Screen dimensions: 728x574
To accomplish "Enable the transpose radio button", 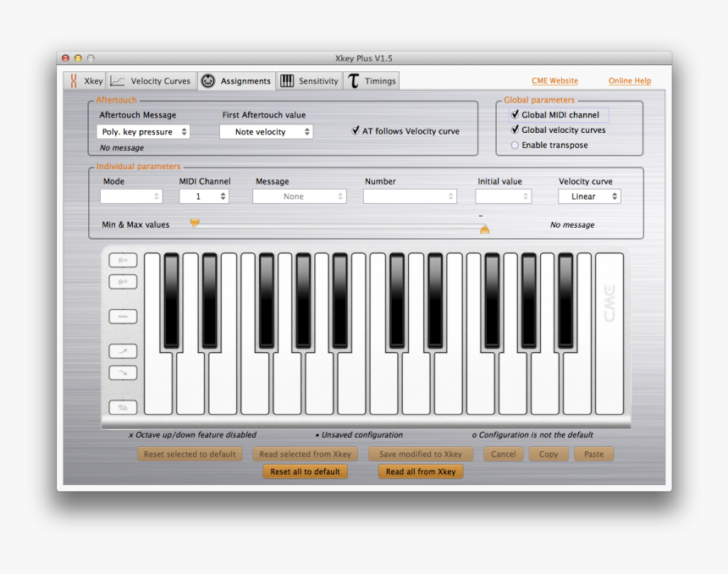I will point(515,145).
